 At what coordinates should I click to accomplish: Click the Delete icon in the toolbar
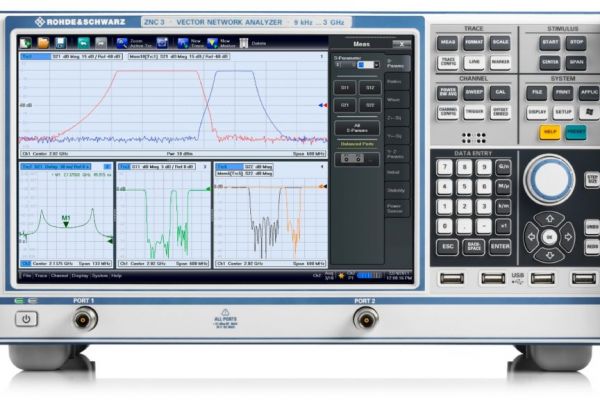[242, 43]
